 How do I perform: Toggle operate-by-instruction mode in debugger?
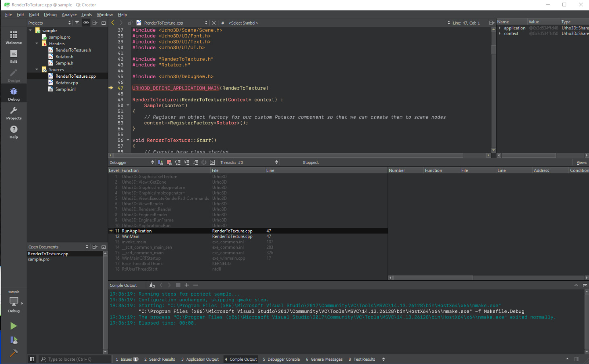point(212,162)
